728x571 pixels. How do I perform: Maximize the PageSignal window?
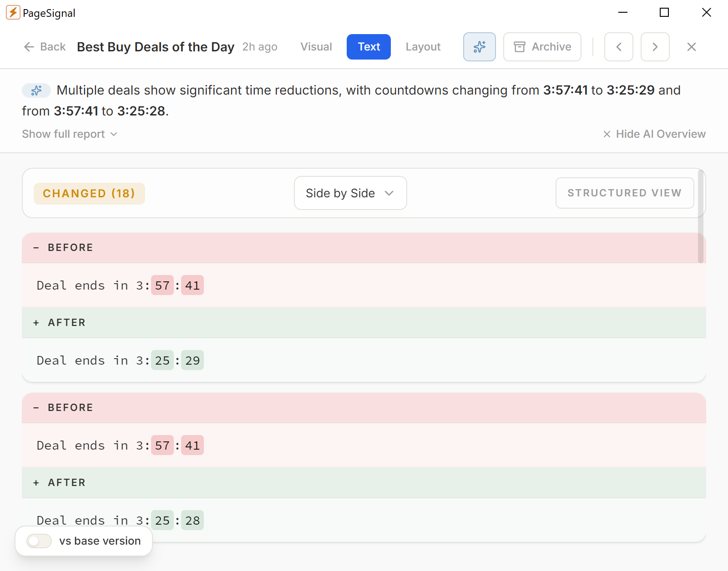coord(664,13)
